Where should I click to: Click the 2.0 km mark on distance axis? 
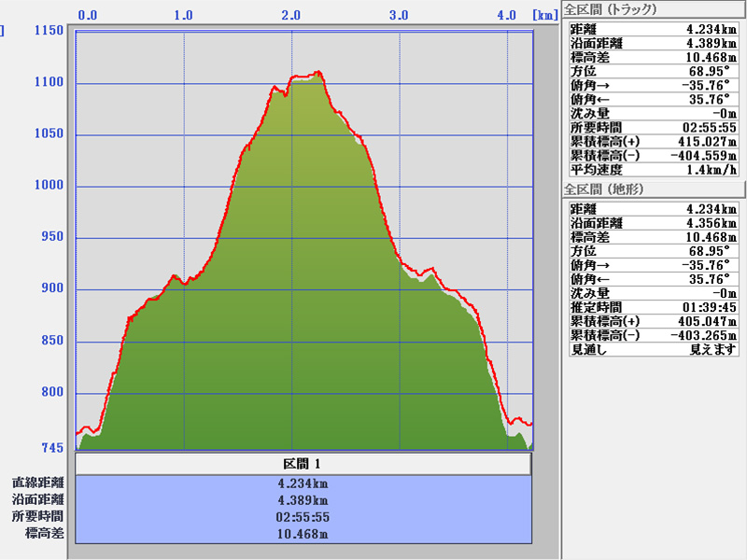tap(291, 16)
